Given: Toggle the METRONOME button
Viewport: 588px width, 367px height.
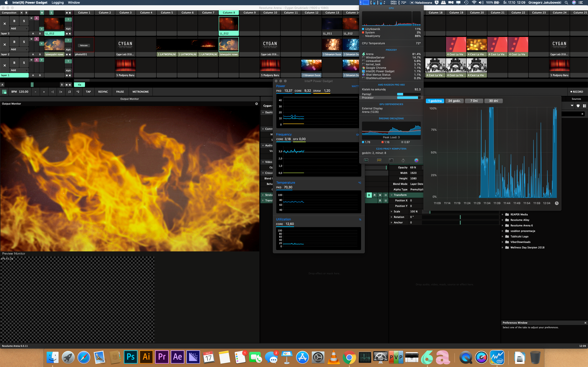Looking at the screenshot, I should pos(140,92).
